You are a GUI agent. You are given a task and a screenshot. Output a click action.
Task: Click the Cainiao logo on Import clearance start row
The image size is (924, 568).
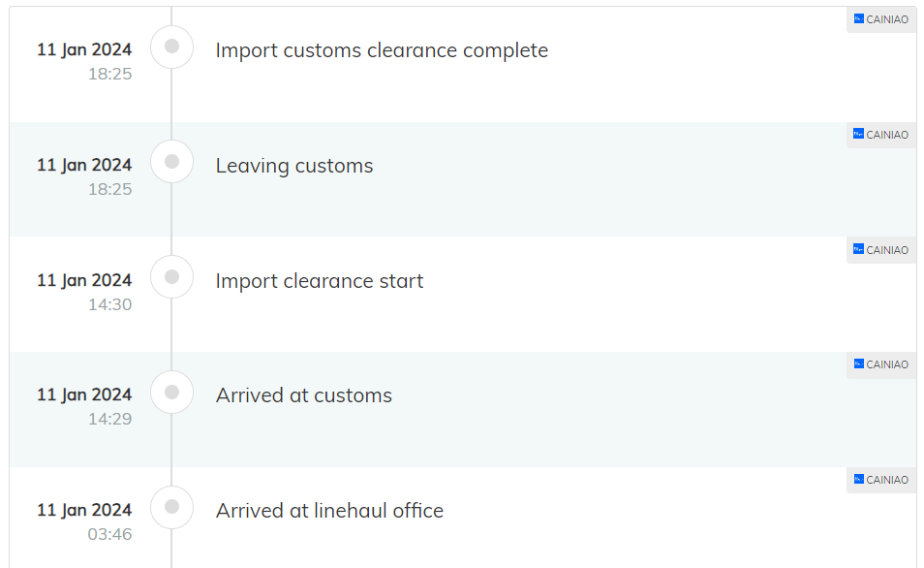pos(858,249)
